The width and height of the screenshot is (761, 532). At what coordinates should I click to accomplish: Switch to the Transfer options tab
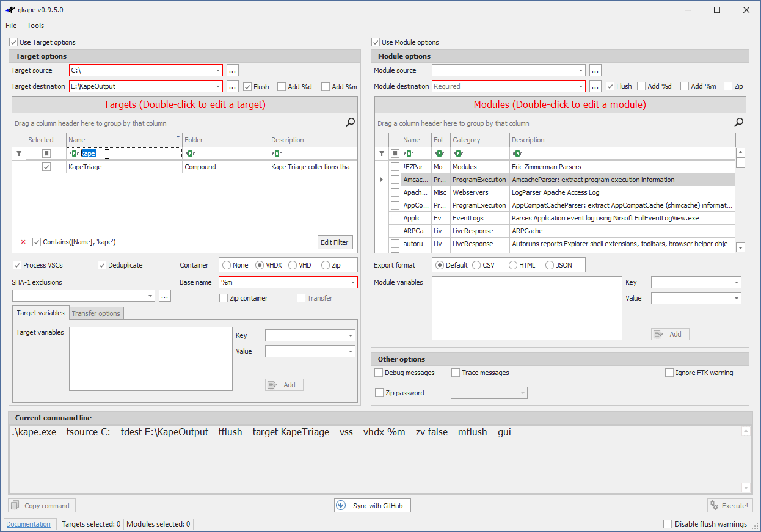[x=96, y=313]
